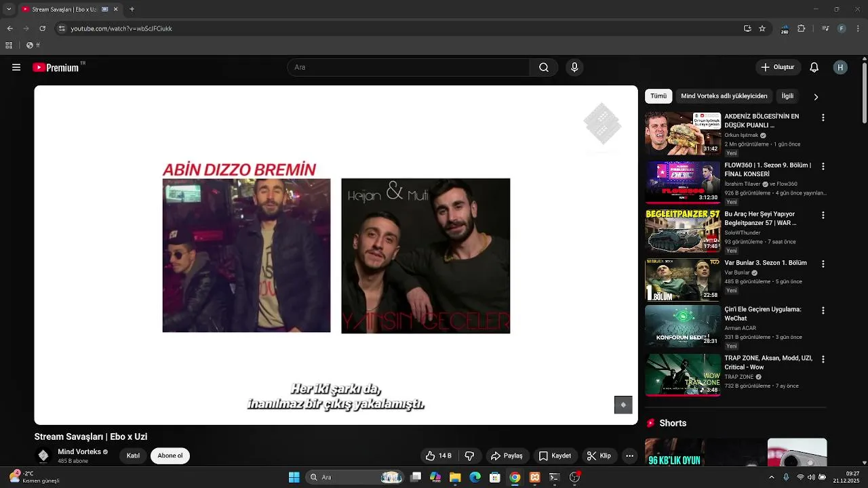Close the Stream Savaşları browser tab
This screenshot has height=488, width=868.
[115, 9]
